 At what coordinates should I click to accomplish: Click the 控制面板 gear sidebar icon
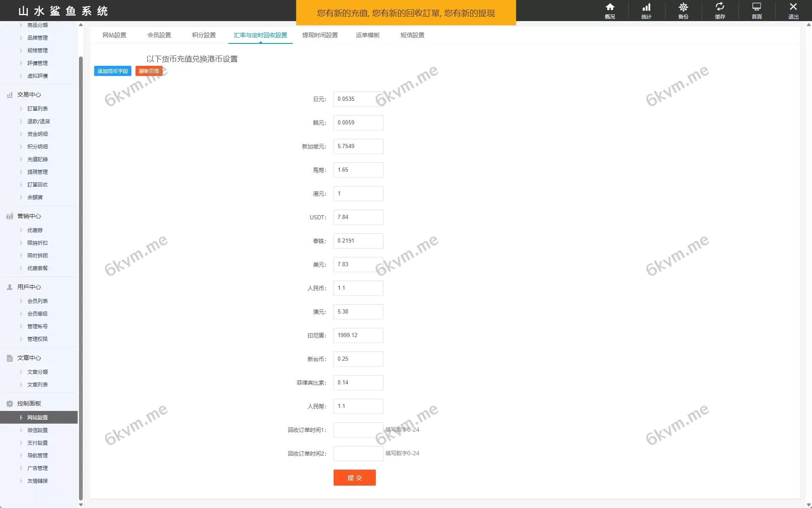10,404
